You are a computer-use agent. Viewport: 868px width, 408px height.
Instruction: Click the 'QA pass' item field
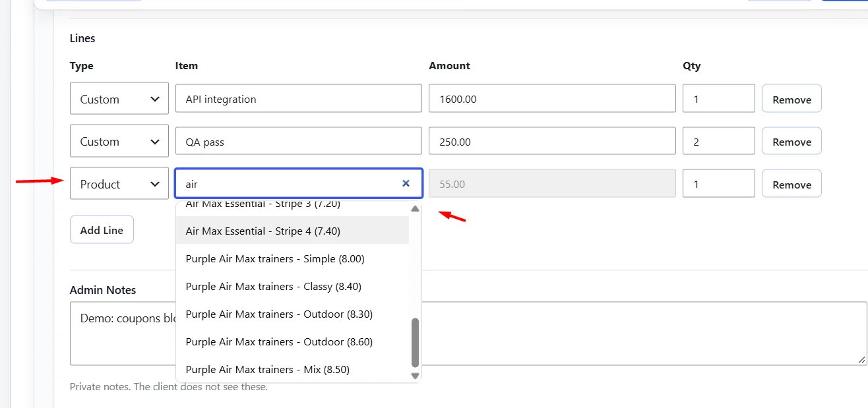pyautogui.click(x=299, y=141)
